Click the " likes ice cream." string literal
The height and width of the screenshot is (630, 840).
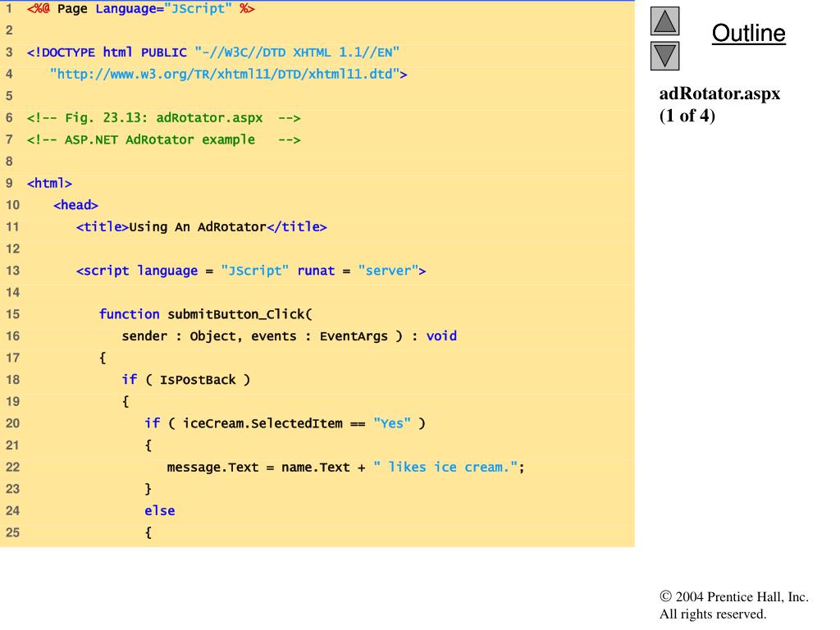coord(445,468)
